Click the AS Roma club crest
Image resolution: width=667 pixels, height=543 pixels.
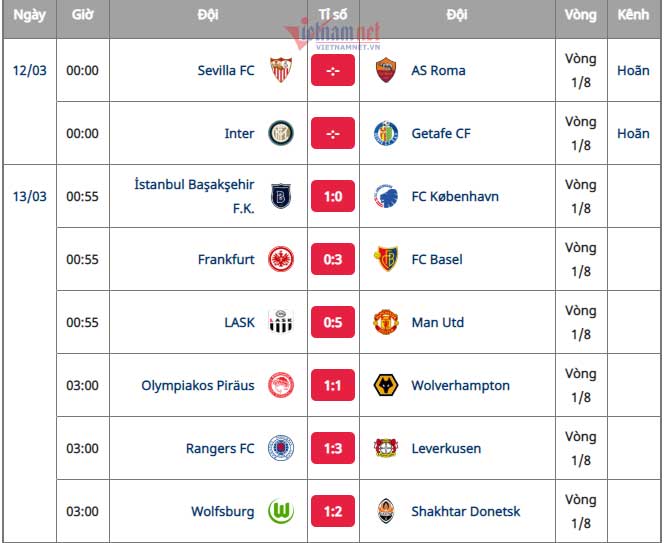click(x=385, y=70)
